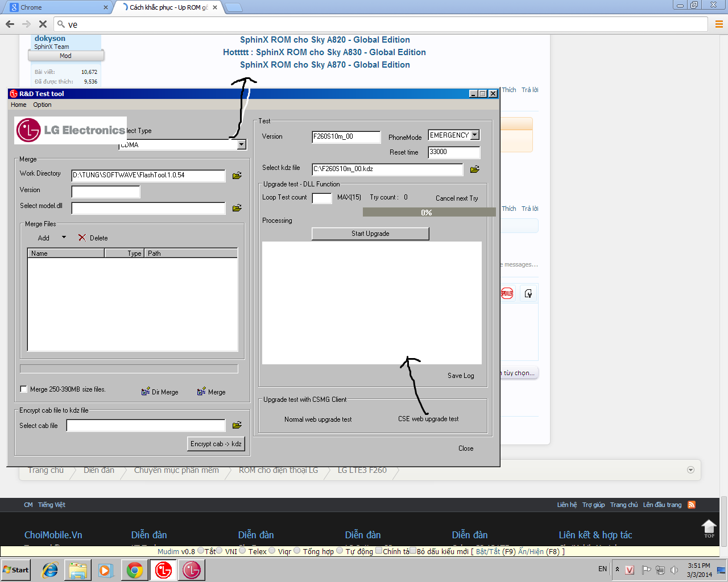Browse for Select model.dll file icon
The width and height of the screenshot is (728, 582).
[237, 208]
